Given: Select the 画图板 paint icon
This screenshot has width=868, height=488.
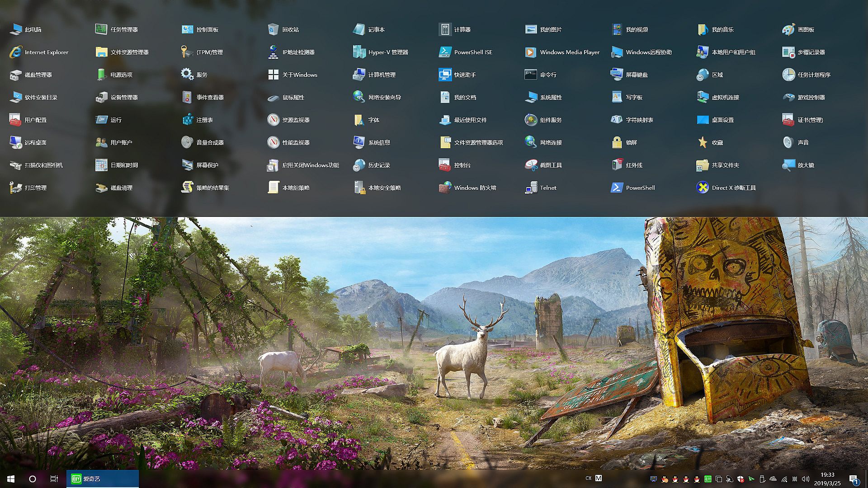Looking at the screenshot, I should [x=788, y=29].
